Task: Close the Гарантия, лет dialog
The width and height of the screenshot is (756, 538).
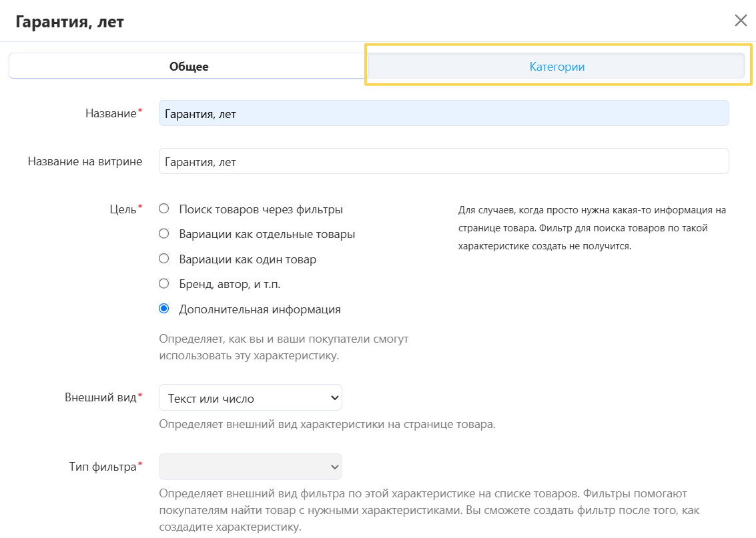Action: tap(741, 21)
